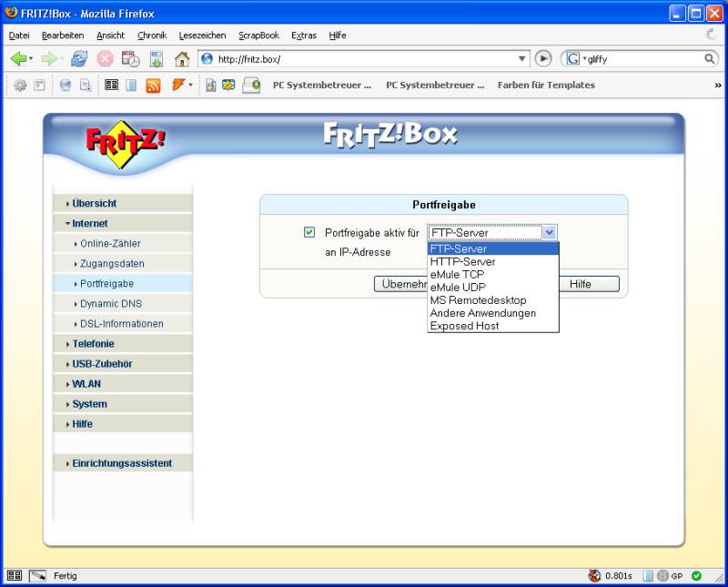728x587 pixels.
Task: Open the Extras menu
Action: 304,35
